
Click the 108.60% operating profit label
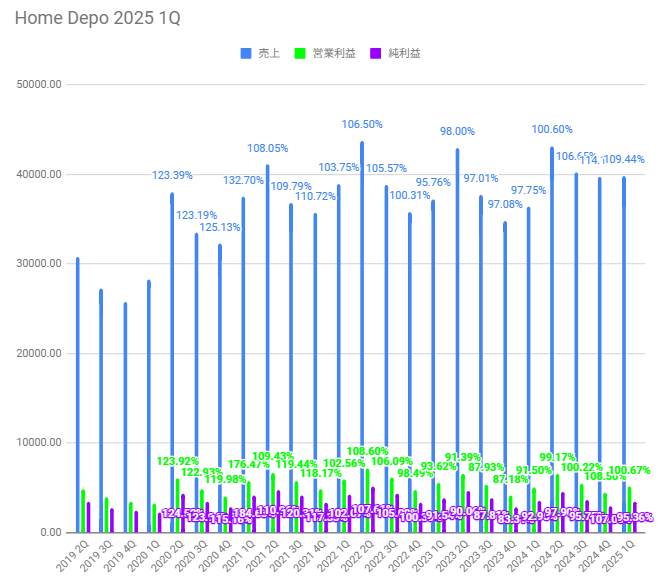[x=368, y=452]
